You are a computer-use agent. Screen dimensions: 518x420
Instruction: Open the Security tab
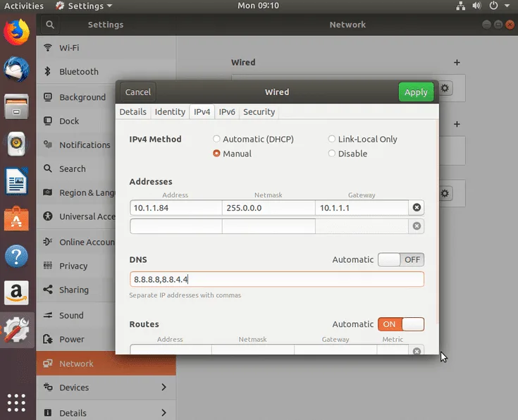point(259,111)
